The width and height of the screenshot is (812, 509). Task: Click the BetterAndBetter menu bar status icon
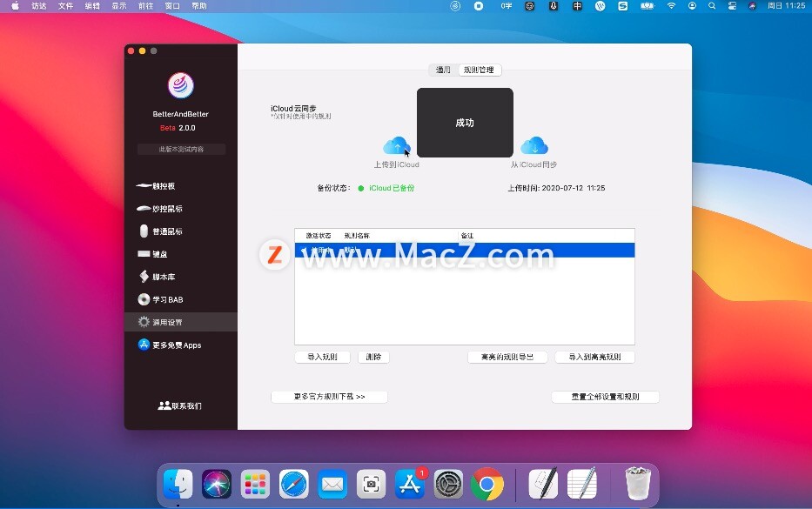point(455,6)
